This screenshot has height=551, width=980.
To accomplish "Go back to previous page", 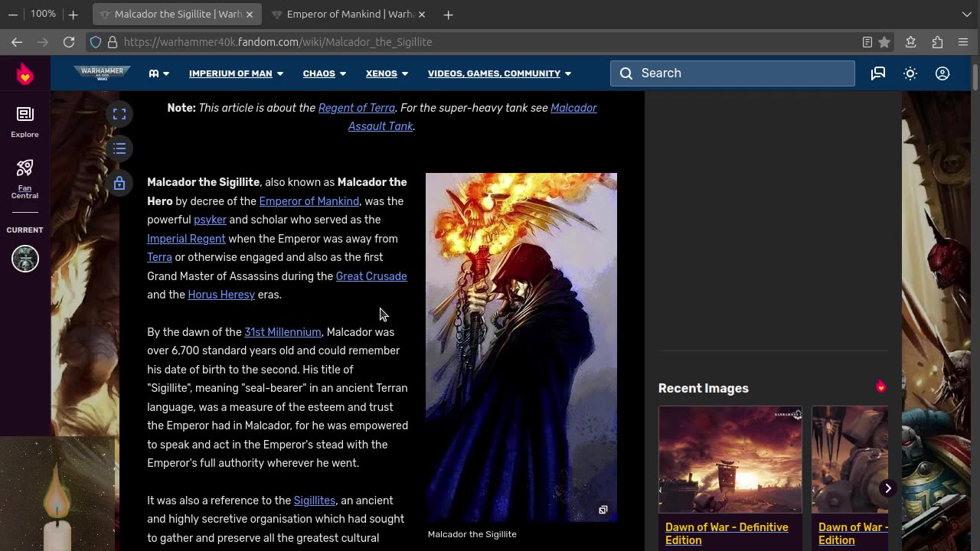I will [17, 42].
